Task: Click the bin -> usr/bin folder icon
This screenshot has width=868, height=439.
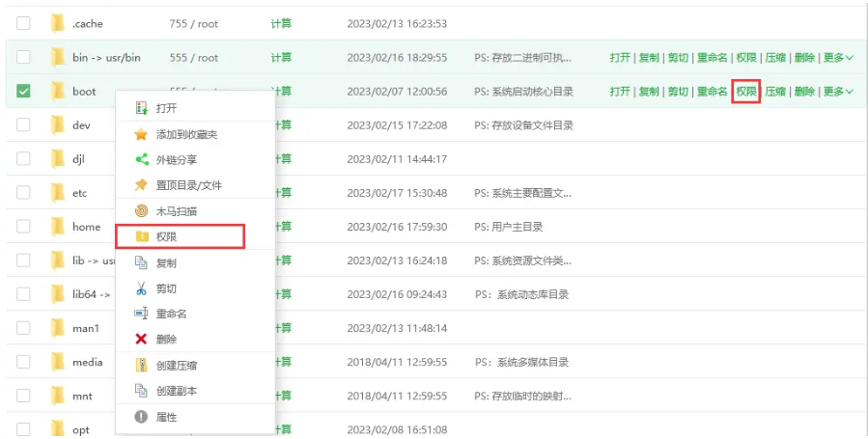Action: (57, 57)
